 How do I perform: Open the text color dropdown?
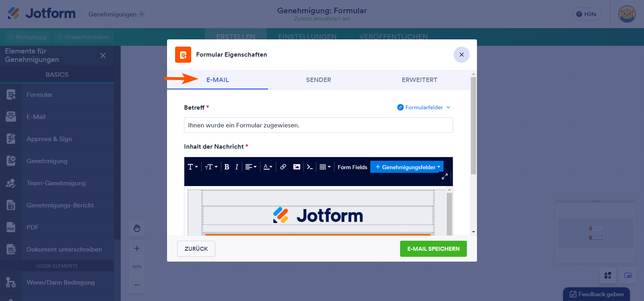(x=268, y=167)
